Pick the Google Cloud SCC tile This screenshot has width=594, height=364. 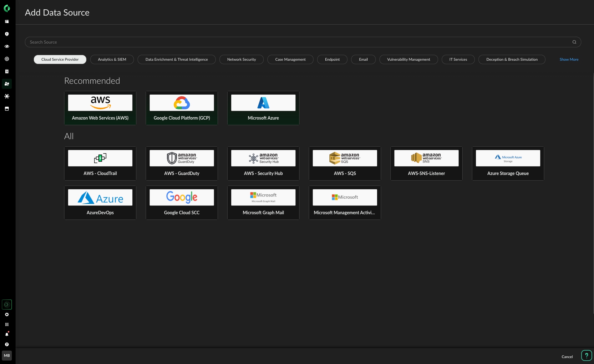coord(182,203)
